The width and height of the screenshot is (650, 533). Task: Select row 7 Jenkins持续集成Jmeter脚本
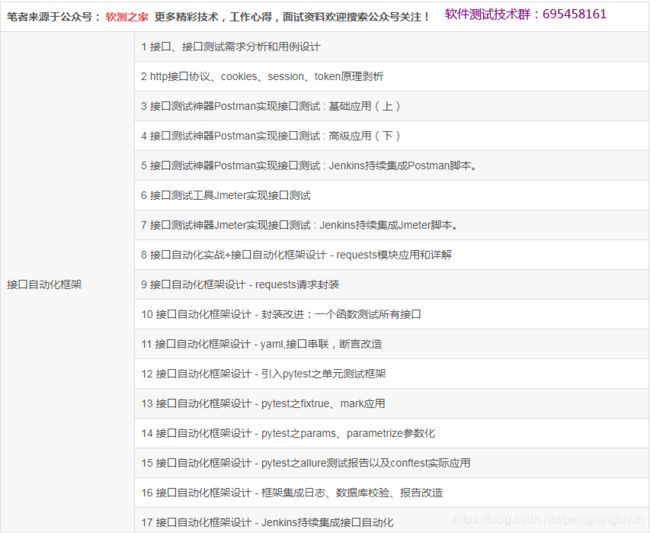[392, 225]
